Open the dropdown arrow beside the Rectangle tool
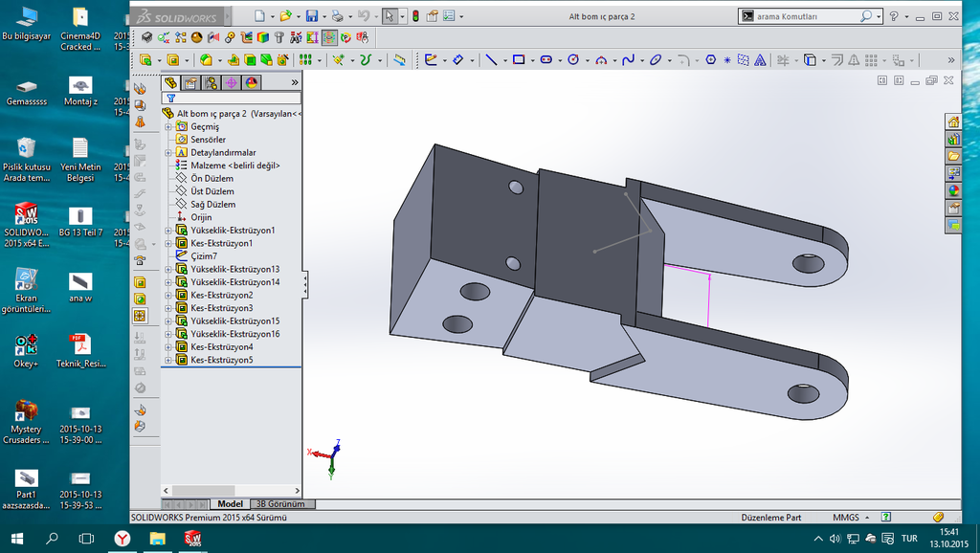 (532, 59)
